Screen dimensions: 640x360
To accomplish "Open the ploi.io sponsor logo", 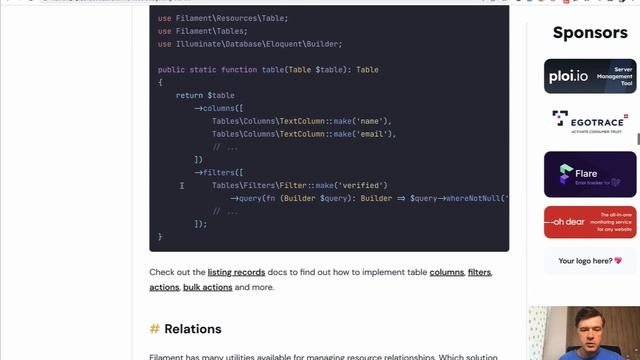I will pyautogui.click(x=590, y=76).
